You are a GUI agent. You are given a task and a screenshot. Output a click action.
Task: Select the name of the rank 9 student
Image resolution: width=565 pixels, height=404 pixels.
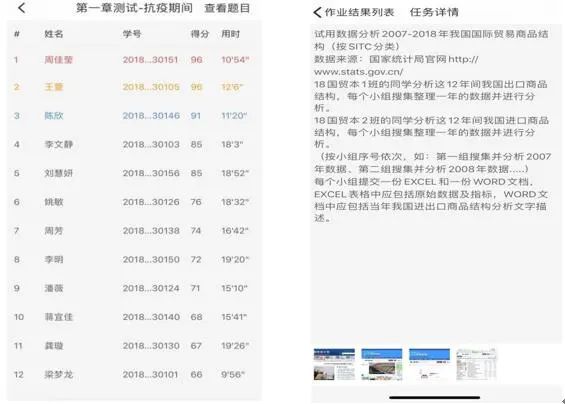click(54, 288)
